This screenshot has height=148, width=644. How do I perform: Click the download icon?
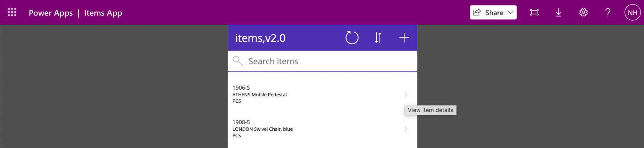tap(559, 13)
